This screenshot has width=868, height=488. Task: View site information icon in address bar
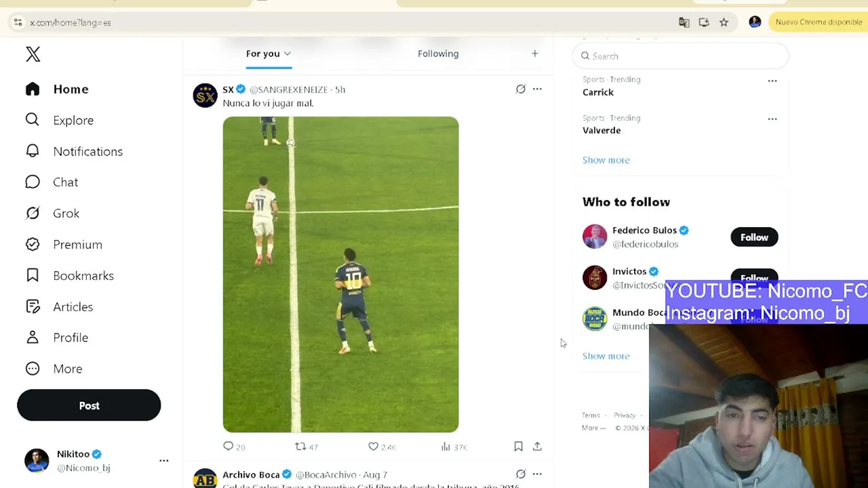pos(18,22)
